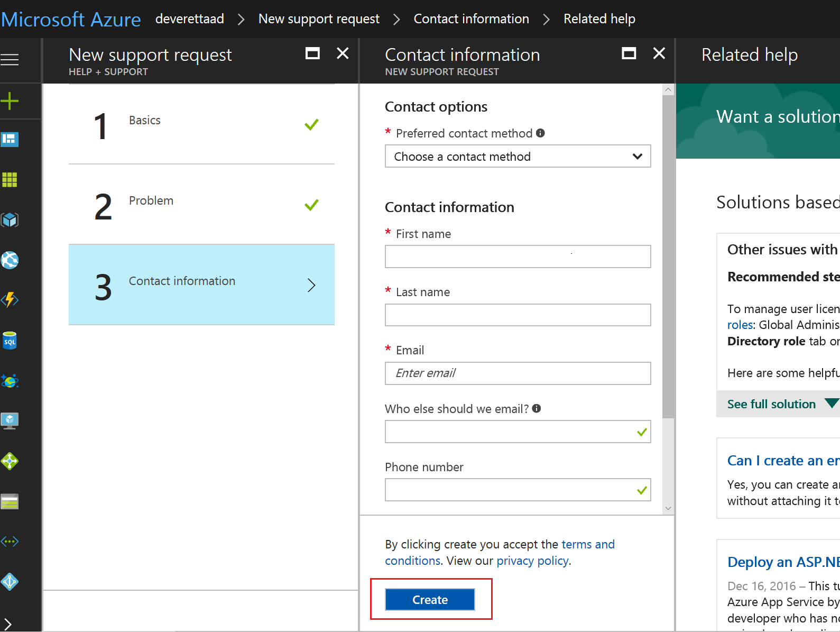The width and height of the screenshot is (840, 632).
Task: Click the Contact information scrollbar thumb
Action: [x=668, y=254]
